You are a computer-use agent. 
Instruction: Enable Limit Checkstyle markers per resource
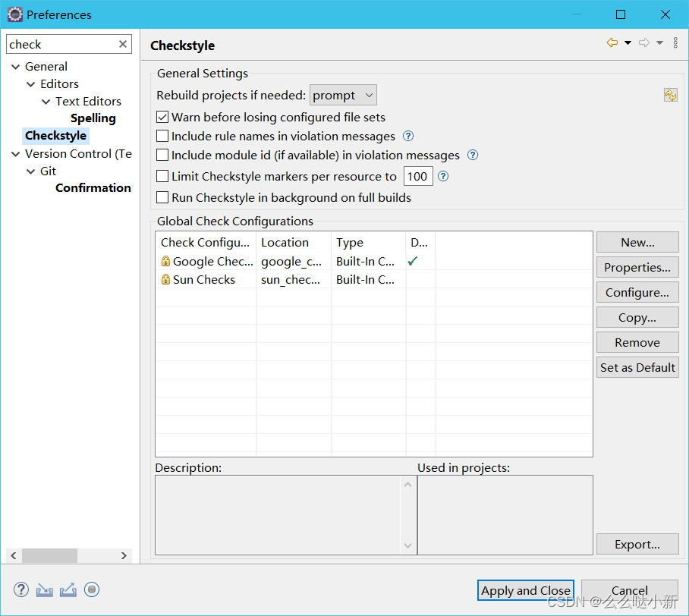pyautogui.click(x=162, y=176)
